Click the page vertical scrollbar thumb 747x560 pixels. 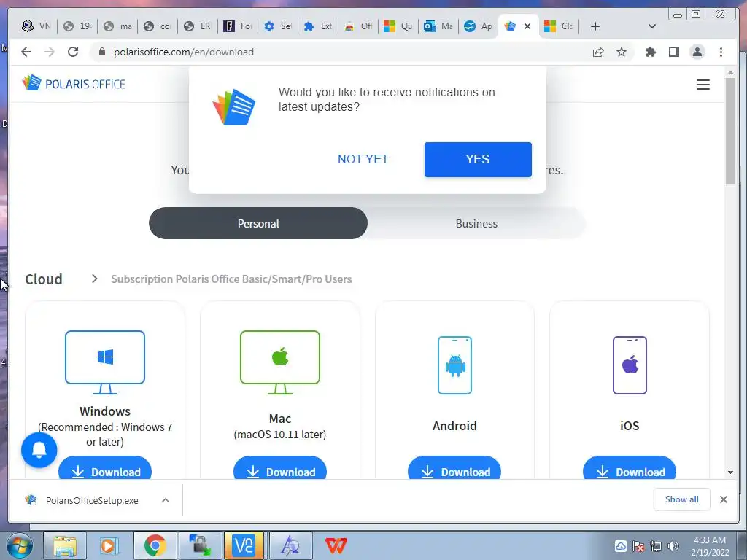(x=730, y=131)
